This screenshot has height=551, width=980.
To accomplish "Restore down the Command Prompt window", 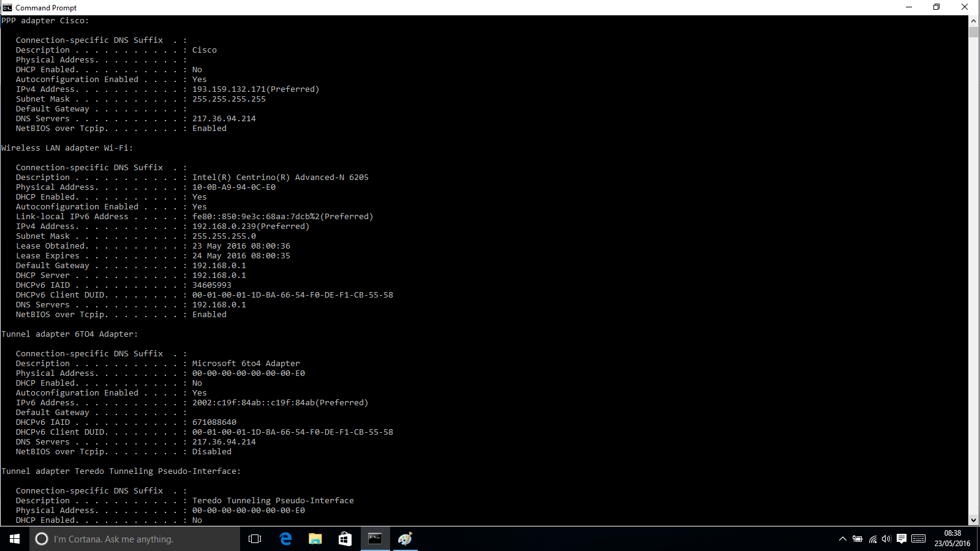I will tap(937, 7).
